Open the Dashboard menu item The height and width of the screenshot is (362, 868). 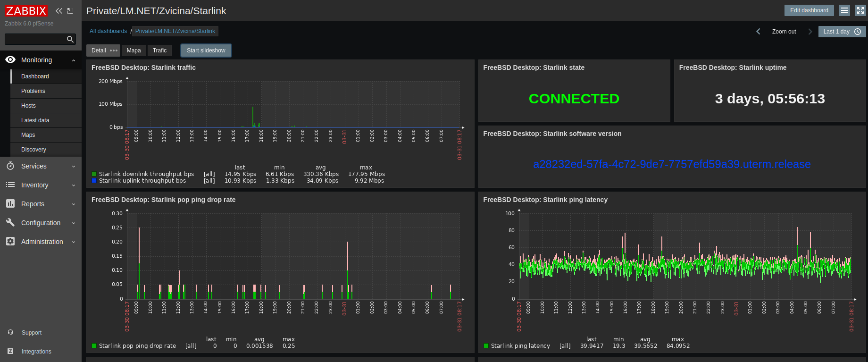(x=46, y=76)
